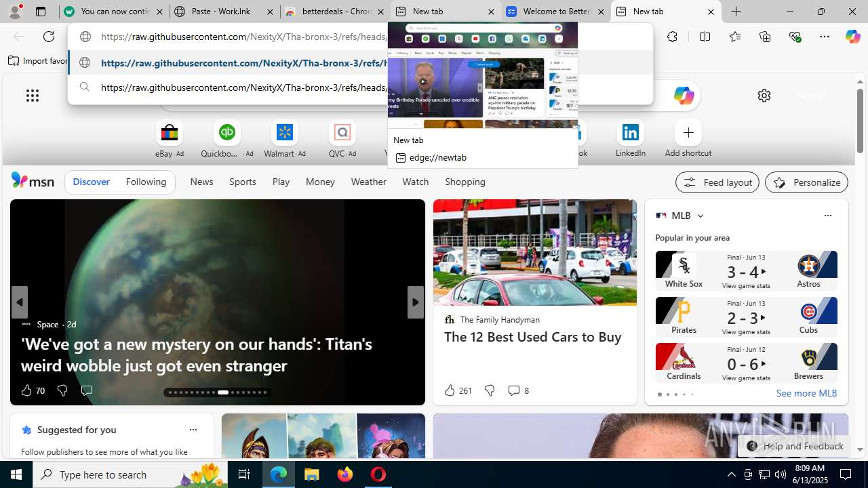Click the Copilot icon in search box

click(684, 96)
